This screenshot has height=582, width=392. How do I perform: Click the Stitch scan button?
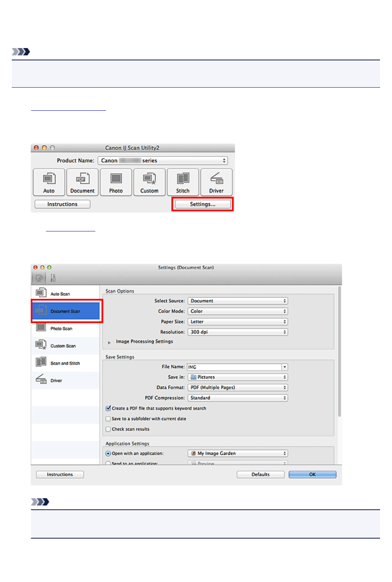tap(183, 182)
